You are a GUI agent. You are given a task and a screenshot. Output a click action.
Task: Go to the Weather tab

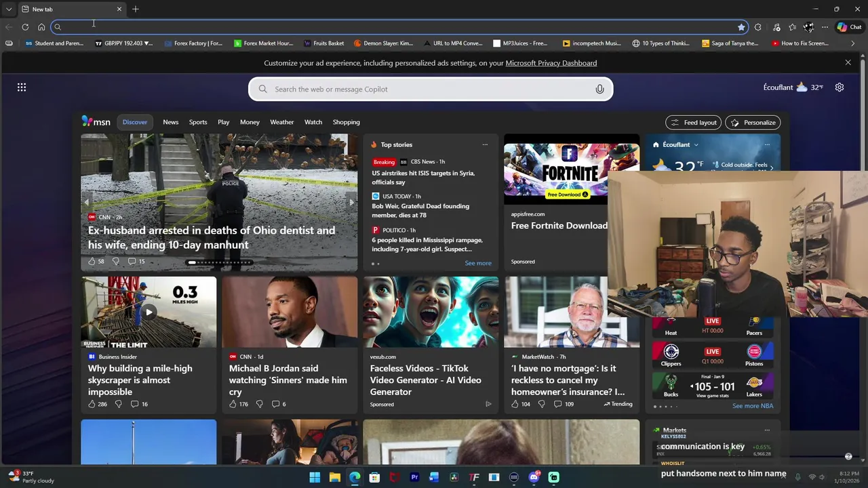(282, 122)
